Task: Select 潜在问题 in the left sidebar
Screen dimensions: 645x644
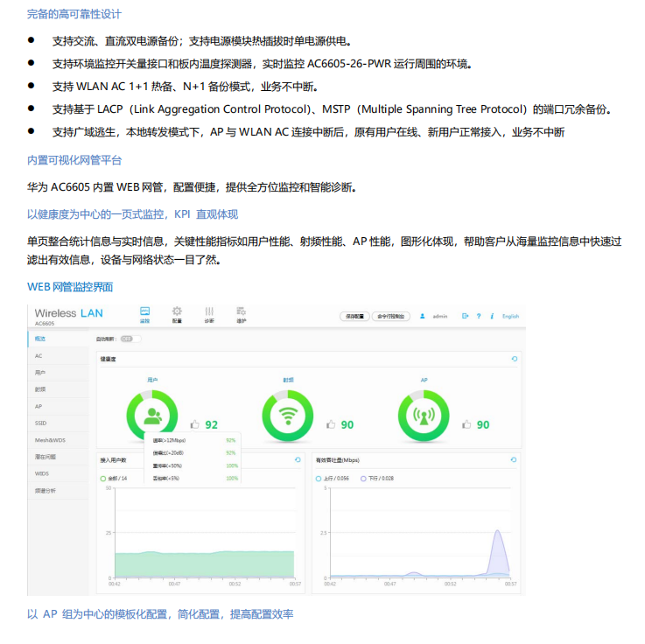Action: (59, 457)
